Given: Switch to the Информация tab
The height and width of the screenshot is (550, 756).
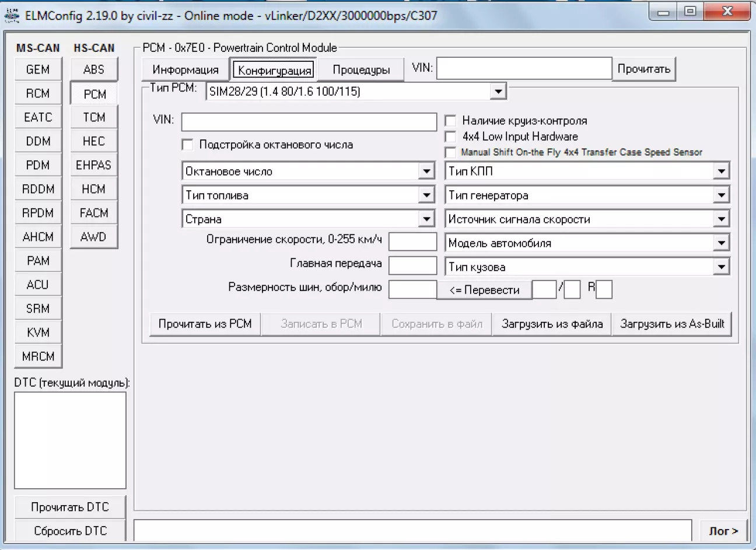Looking at the screenshot, I should (185, 70).
